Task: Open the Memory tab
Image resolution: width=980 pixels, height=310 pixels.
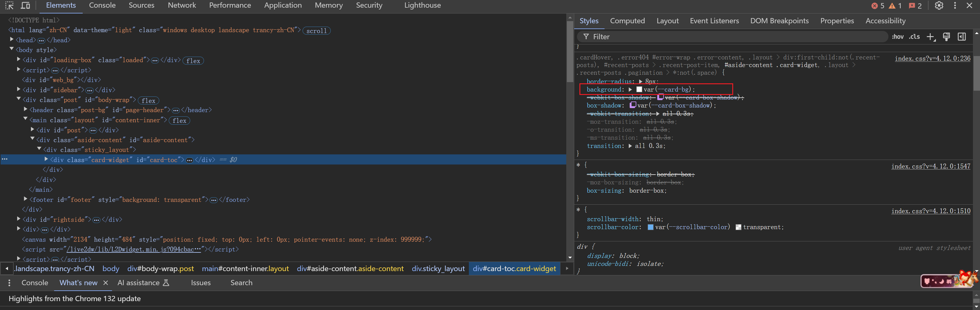Action: point(329,5)
